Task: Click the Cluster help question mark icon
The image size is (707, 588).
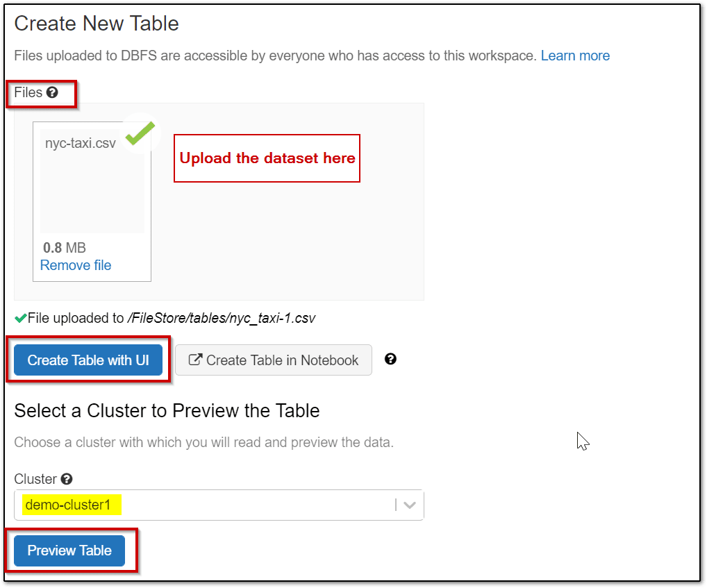Action: click(x=66, y=479)
